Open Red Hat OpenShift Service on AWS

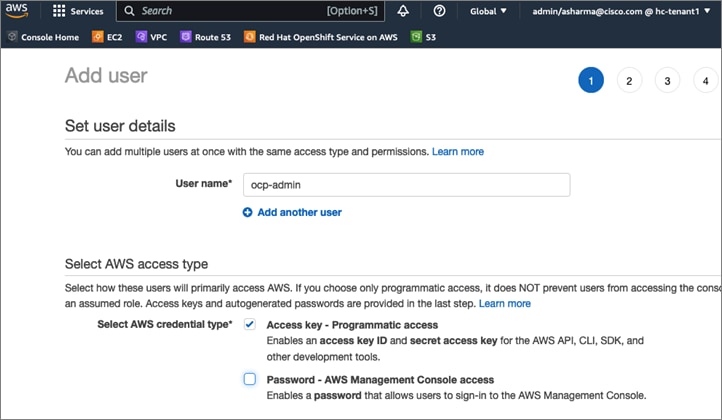click(x=328, y=37)
